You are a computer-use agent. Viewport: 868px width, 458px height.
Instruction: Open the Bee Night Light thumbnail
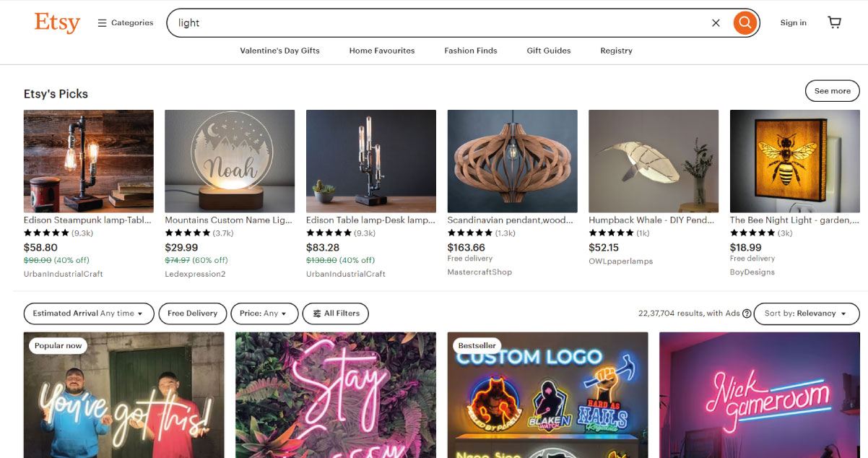point(794,160)
